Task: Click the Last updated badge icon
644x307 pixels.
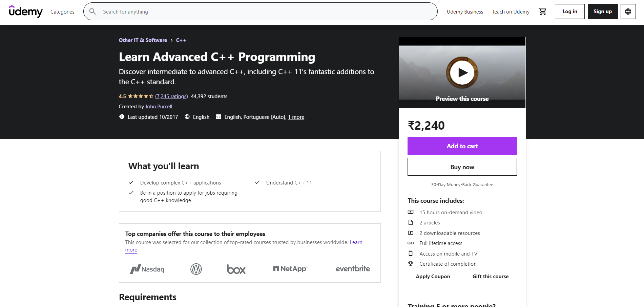Action: click(x=122, y=117)
